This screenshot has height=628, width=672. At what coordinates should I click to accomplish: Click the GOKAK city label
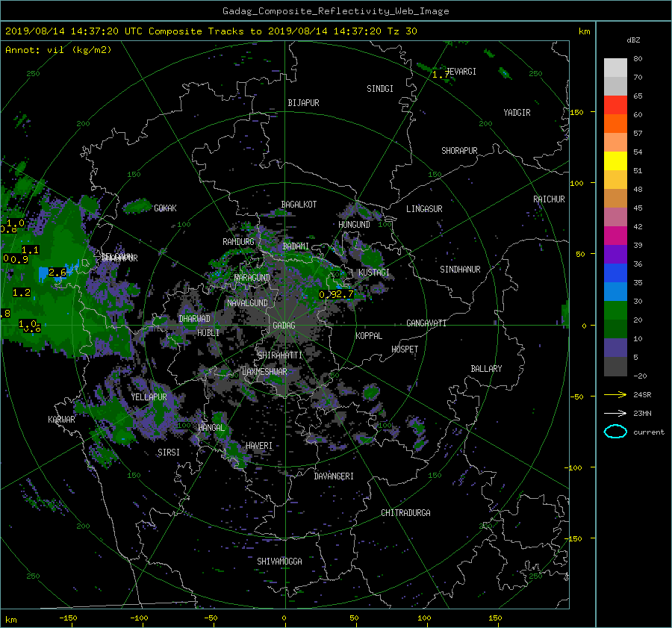click(x=165, y=208)
